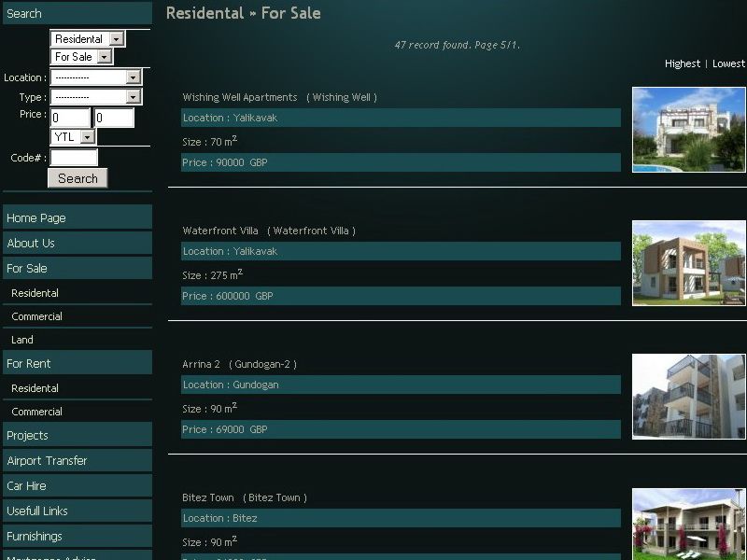View the Waterfront Villa photo thumbnail

click(x=689, y=263)
